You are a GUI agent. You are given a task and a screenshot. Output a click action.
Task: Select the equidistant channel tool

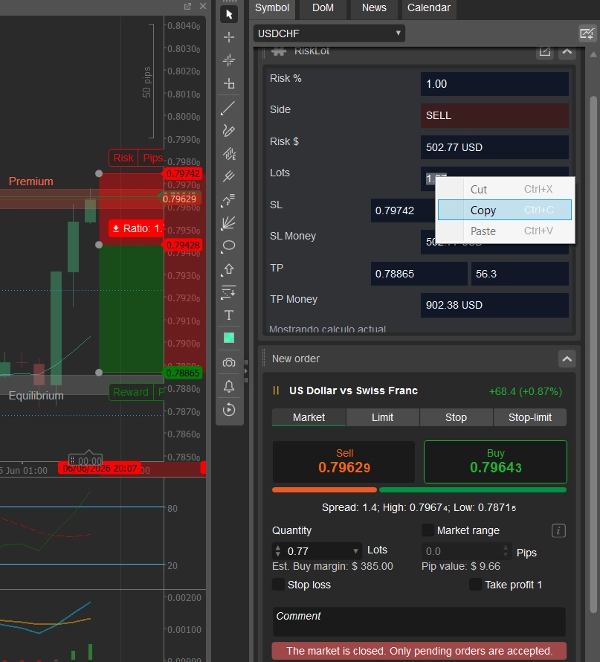(x=229, y=154)
